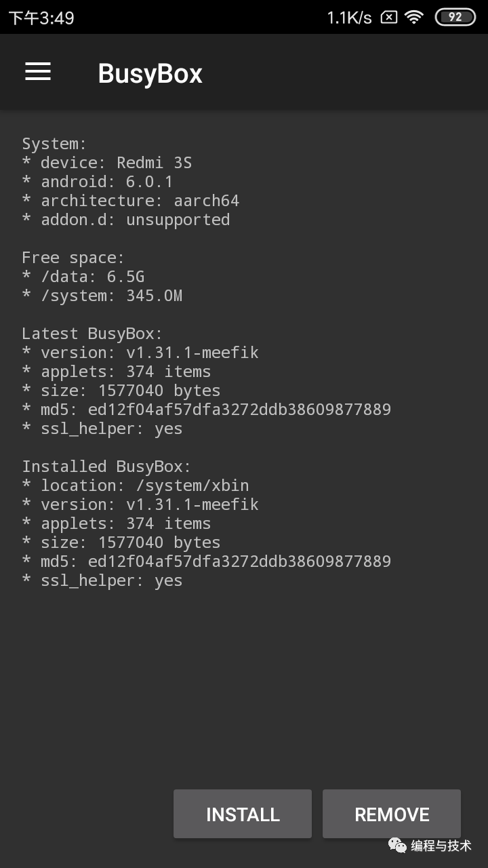Tap the addon.d unsupported line
Viewport: 488px width, 868px height.
(126, 220)
